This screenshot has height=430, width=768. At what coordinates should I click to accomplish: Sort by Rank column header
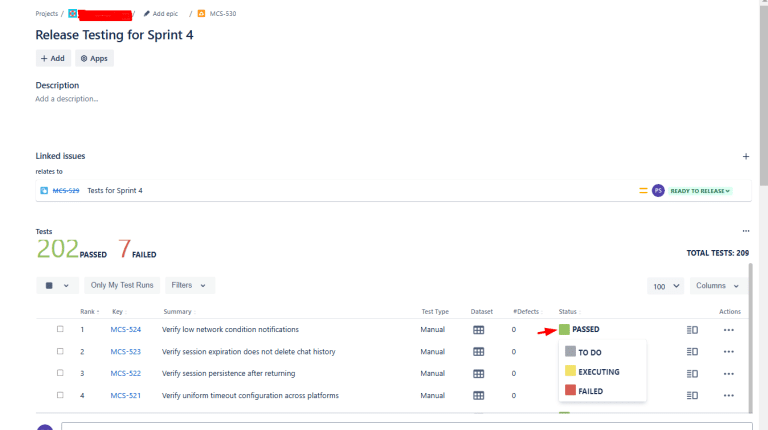90,311
